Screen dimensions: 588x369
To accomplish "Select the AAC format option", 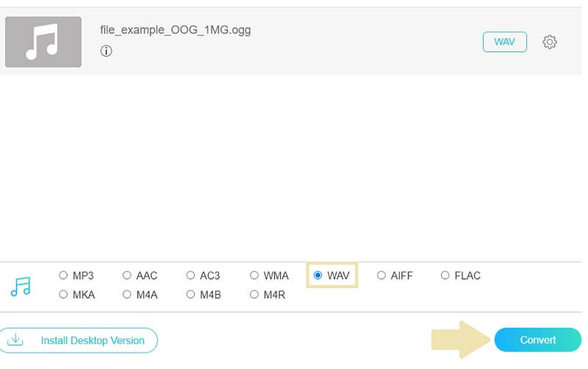I will 127,276.
